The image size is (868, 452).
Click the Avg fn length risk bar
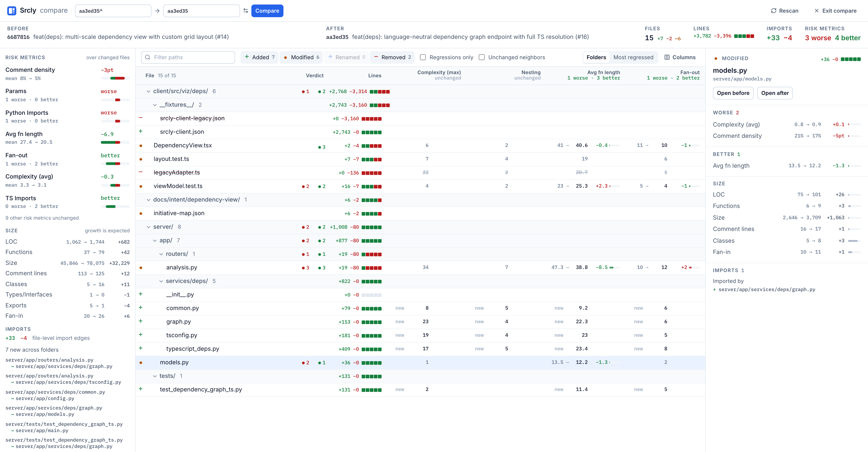tap(115, 142)
